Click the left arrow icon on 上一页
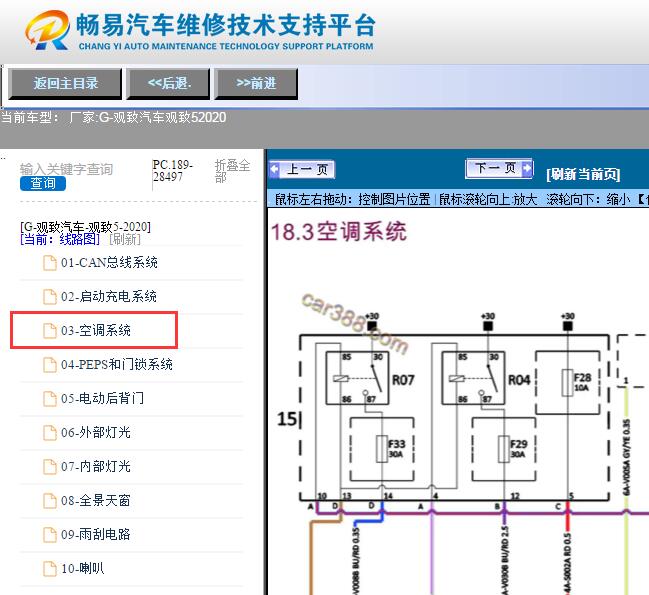The height and width of the screenshot is (595, 649). 275,169
